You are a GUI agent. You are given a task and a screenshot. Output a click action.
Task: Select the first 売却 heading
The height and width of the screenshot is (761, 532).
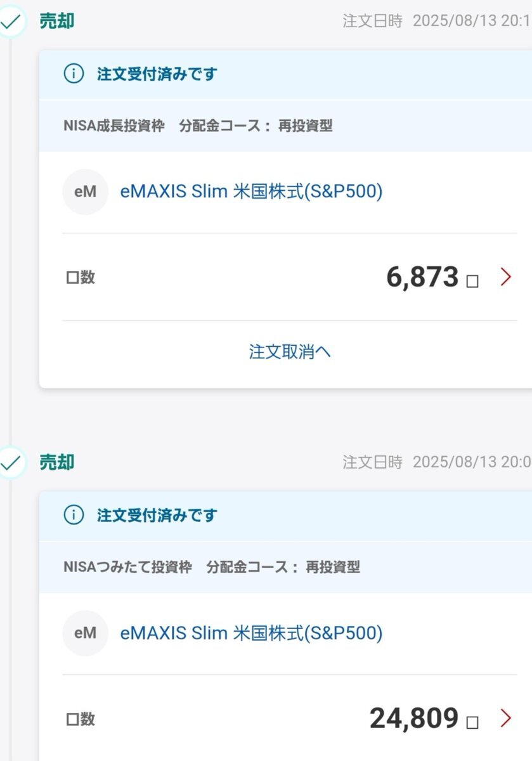pyautogui.click(x=57, y=22)
